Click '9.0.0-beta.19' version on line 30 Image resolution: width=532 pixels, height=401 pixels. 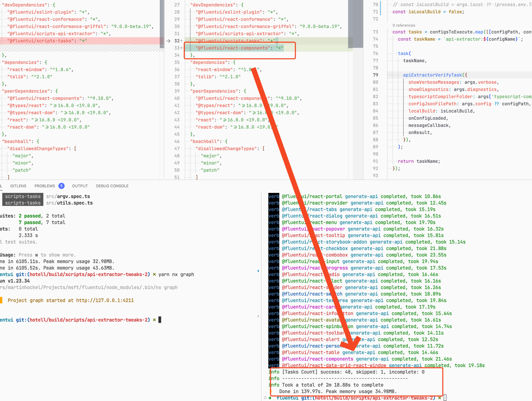[319, 26]
